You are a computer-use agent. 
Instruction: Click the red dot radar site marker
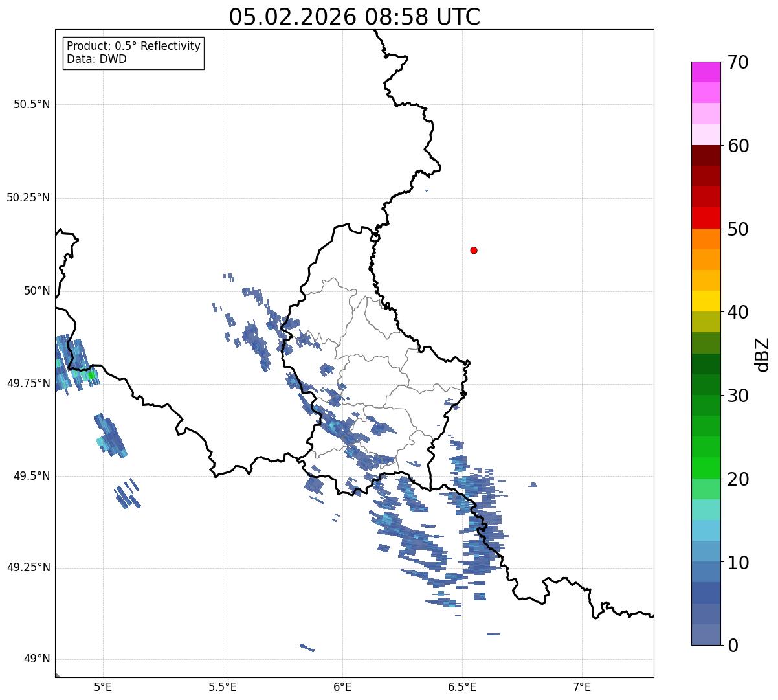pyautogui.click(x=474, y=250)
